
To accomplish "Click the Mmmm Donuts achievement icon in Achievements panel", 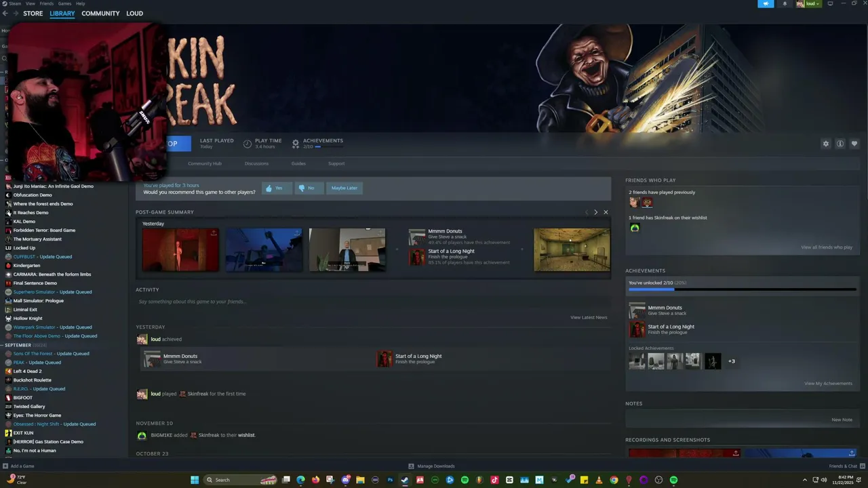I will (x=637, y=310).
